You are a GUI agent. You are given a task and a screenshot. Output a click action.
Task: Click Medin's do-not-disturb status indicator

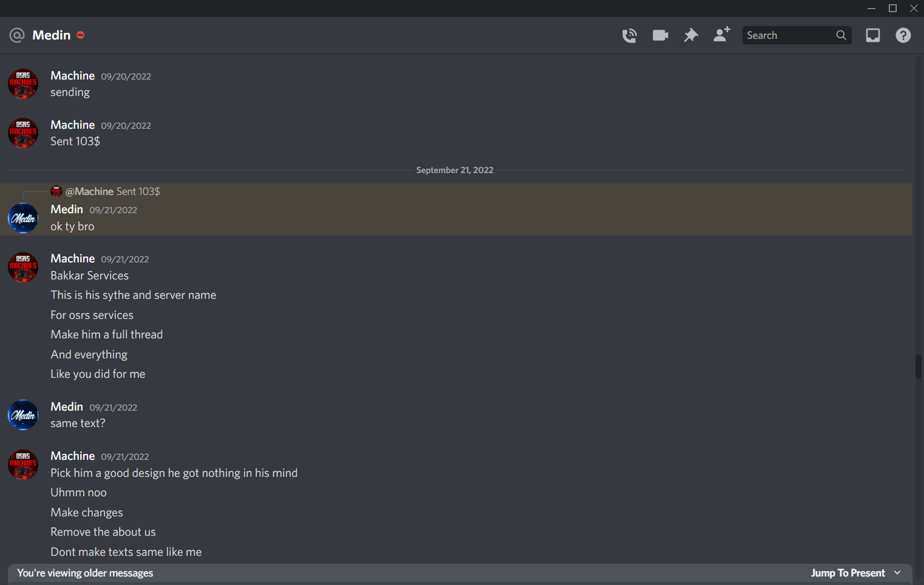point(80,35)
